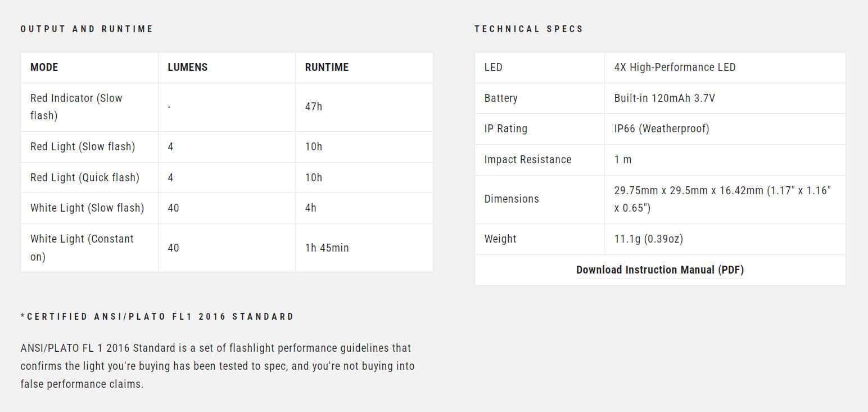Viewport: 868px width, 412px height.
Task: Select the Red Light (Slow flash) mode cell
Action: [x=83, y=147]
